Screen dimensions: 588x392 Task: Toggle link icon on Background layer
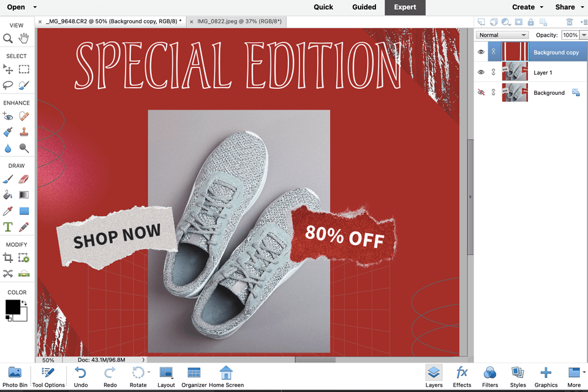pos(494,92)
